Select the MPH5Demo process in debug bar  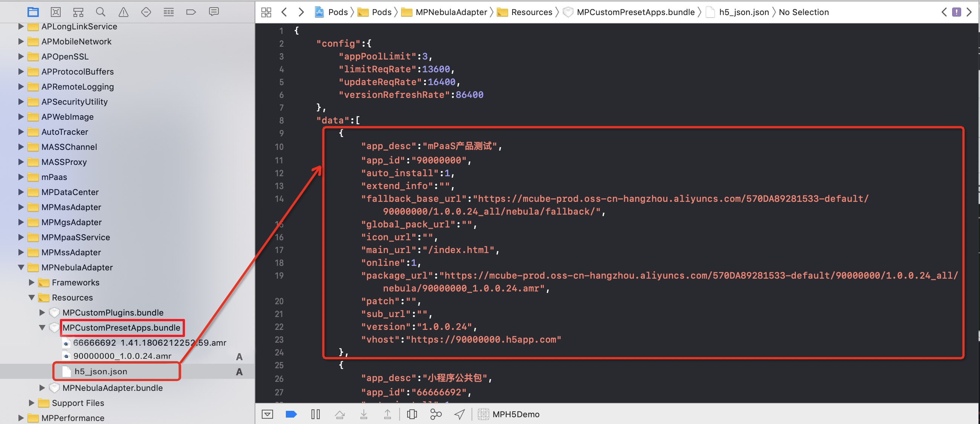(x=516, y=414)
